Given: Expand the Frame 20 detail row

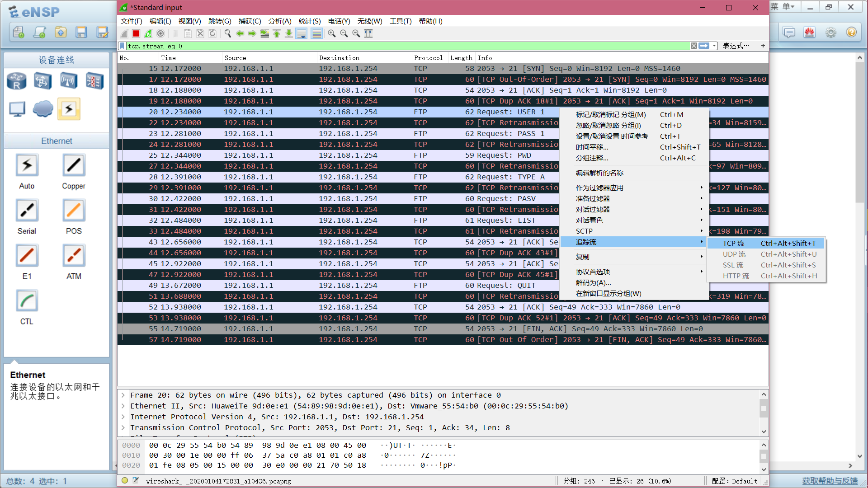Looking at the screenshot, I should coord(123,395).
